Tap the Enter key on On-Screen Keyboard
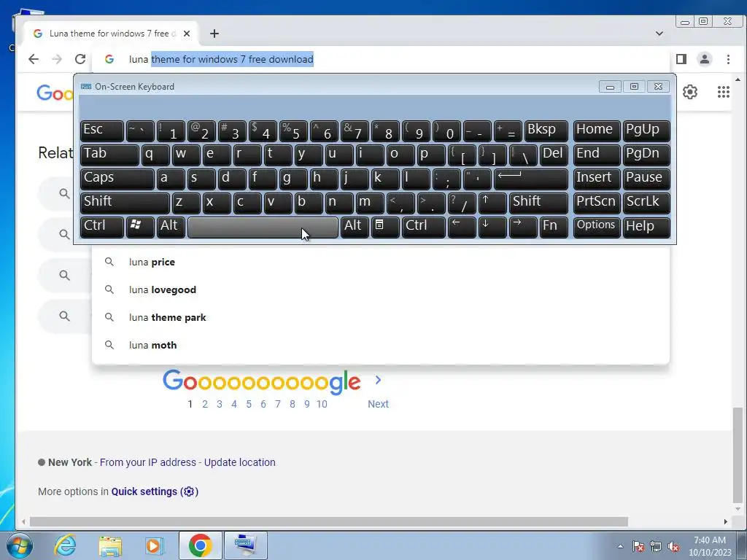This screenshot has width=747, height=560. tap(531, 179)
